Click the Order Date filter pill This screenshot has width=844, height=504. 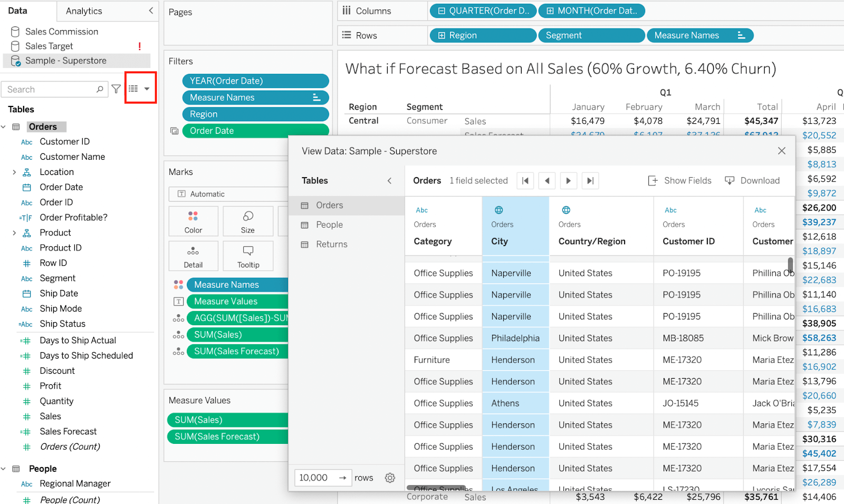255,131
